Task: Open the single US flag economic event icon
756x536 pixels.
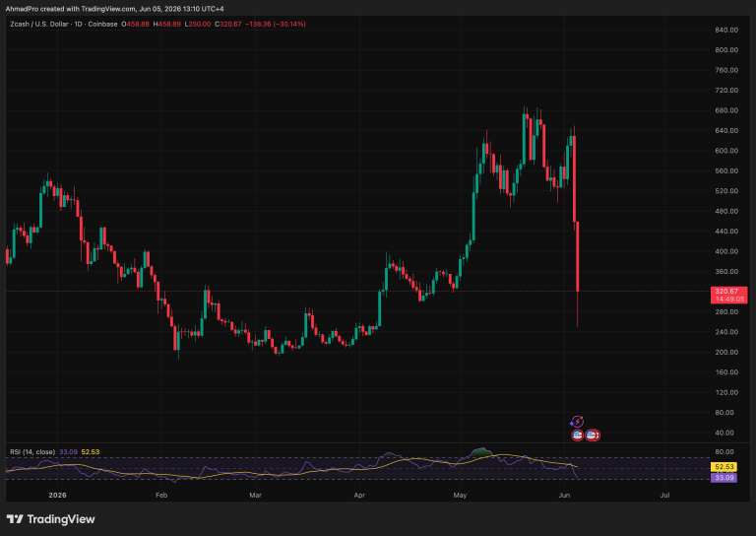Action: pyautogui.click(x=577, y=435)
